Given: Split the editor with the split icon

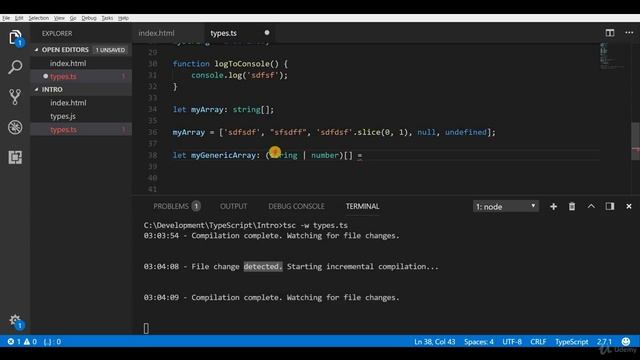Looking at the screenshot, I should pos(610,33).
